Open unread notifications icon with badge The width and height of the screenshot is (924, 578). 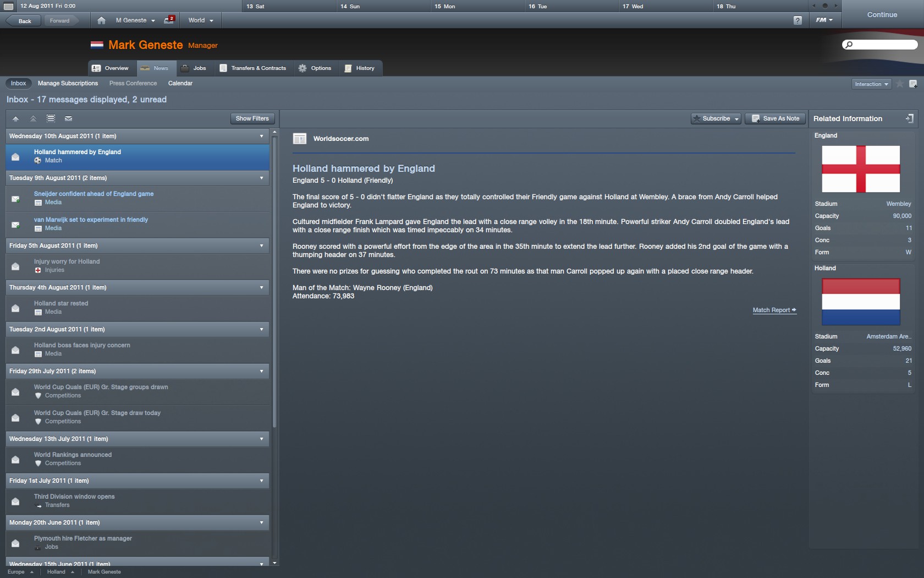[169, 20]
